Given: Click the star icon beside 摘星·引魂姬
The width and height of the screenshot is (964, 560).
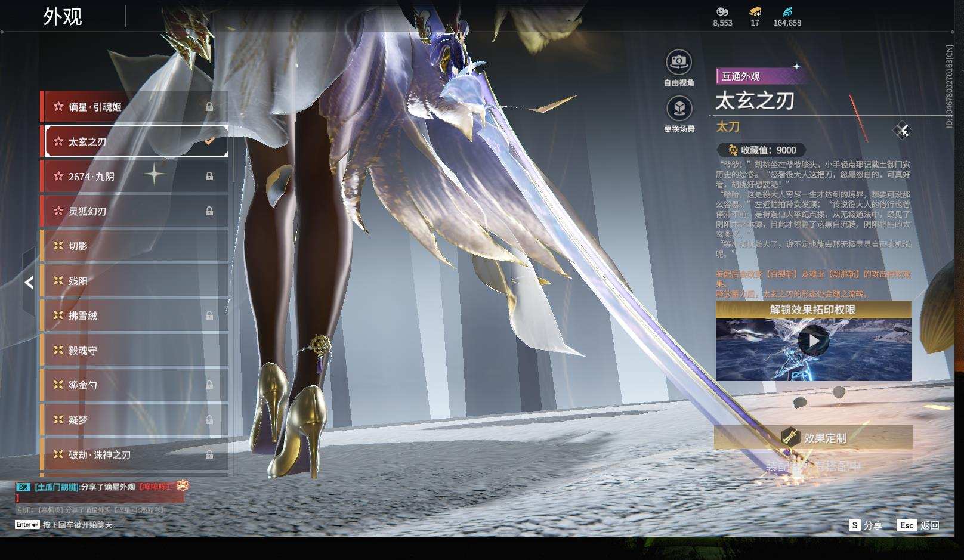Looking at the screenshot, I should point(58,107).
